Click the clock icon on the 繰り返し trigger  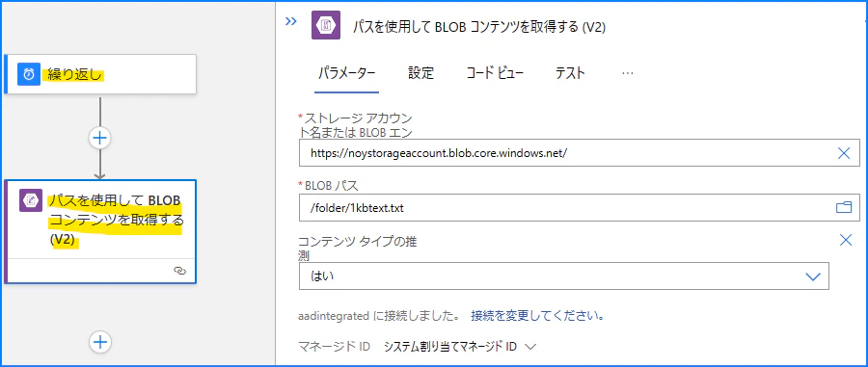29,74
